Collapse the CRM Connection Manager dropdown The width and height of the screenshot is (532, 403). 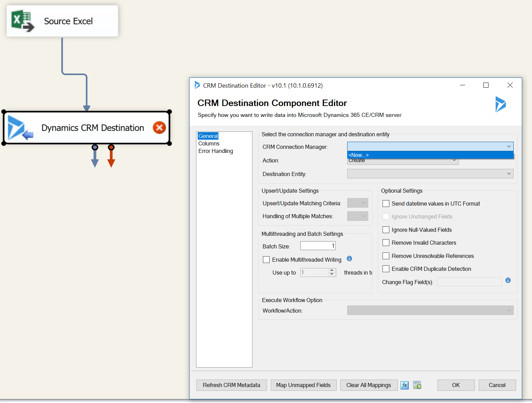509,146
